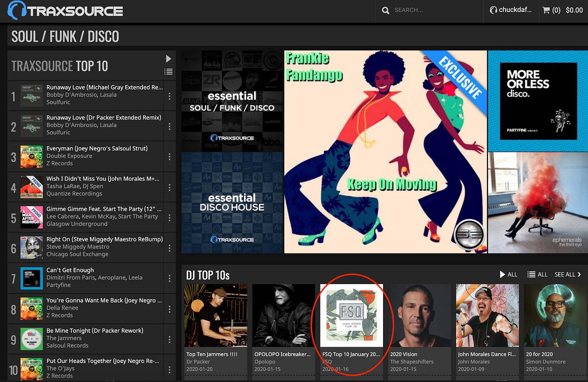The height and width of the screenshot is (382, 588).
Task: Click The O'Jays artist link
Action: [x=60, y=368]
